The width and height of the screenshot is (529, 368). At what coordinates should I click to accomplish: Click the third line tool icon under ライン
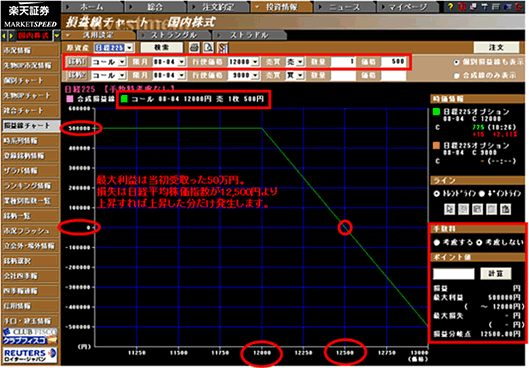[477, 209]
